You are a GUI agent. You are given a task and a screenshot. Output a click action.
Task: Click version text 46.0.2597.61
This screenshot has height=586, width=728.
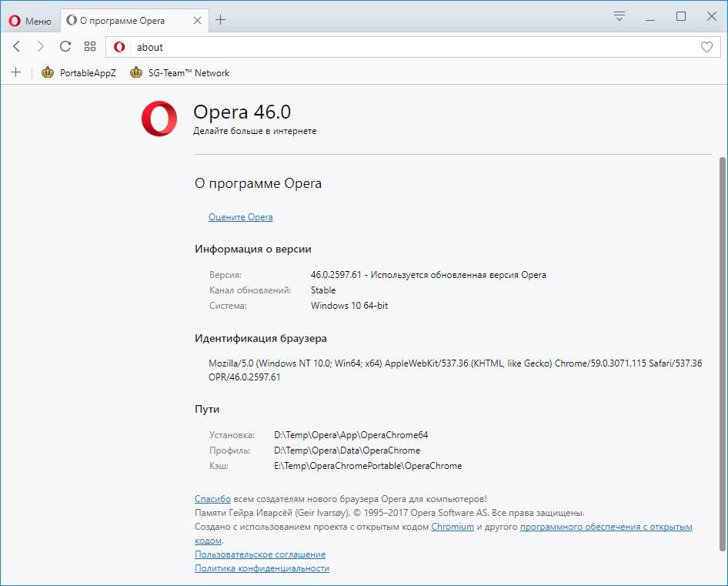click(x=336, y=275)
